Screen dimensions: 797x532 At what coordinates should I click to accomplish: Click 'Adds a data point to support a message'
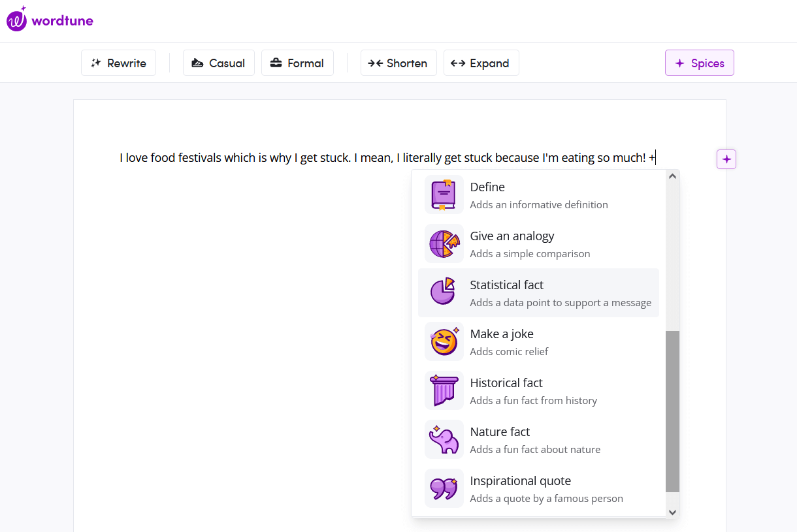[x=561, y=303]
